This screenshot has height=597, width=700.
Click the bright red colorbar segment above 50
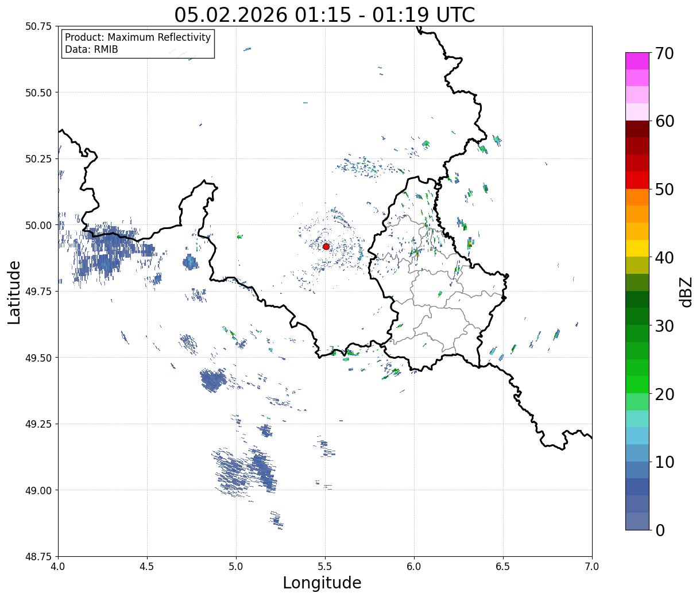tap(637, 180)
